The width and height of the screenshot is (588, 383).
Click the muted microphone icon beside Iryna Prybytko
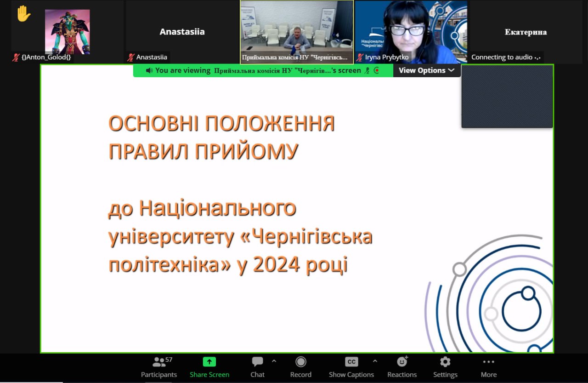click(x=360, y=57)
